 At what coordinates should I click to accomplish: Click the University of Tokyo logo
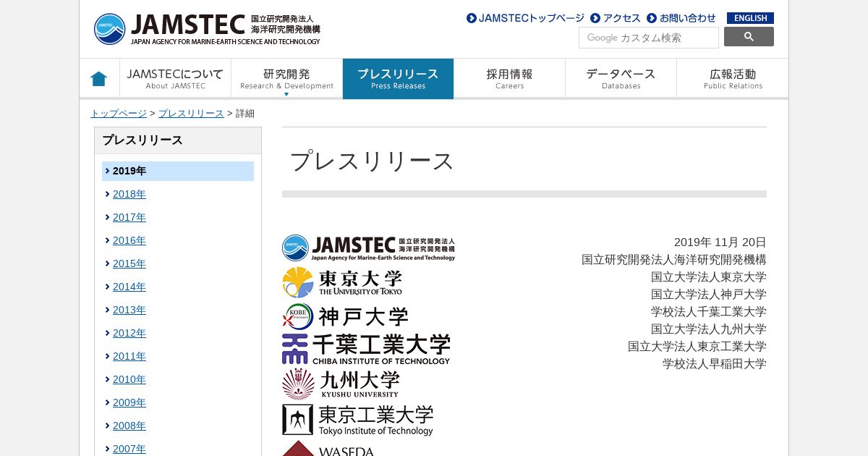click(342, 282)
